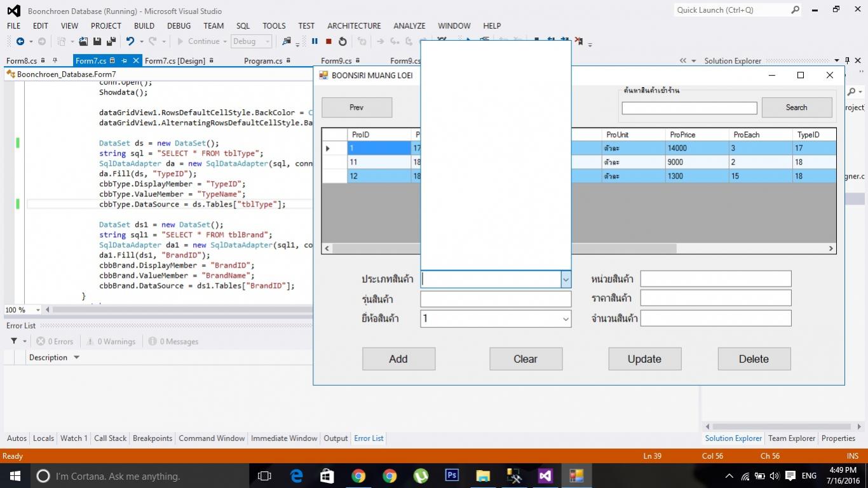Toggle pin on the Form7.cs tab
This screenshot has height=488, width=868.
[125, 61]
